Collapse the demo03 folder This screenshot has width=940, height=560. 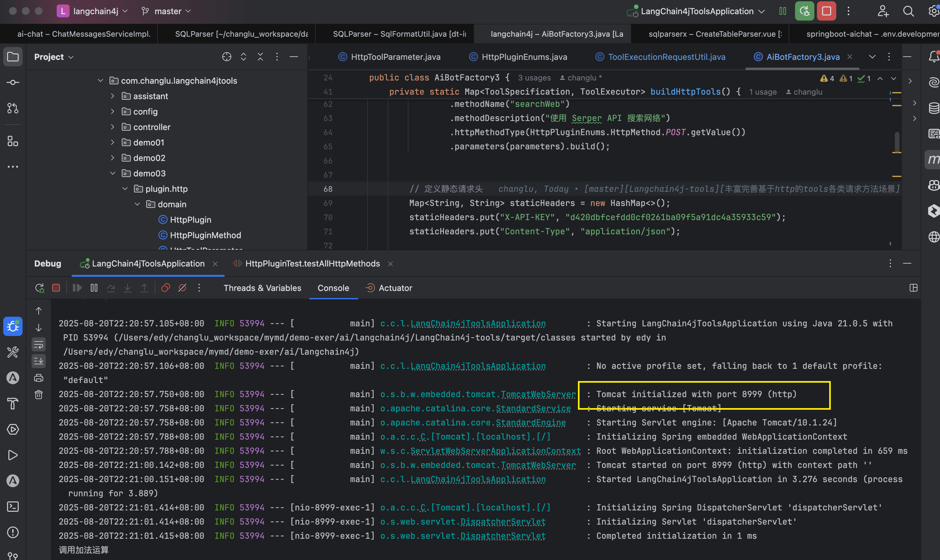[x=112, y=173]
